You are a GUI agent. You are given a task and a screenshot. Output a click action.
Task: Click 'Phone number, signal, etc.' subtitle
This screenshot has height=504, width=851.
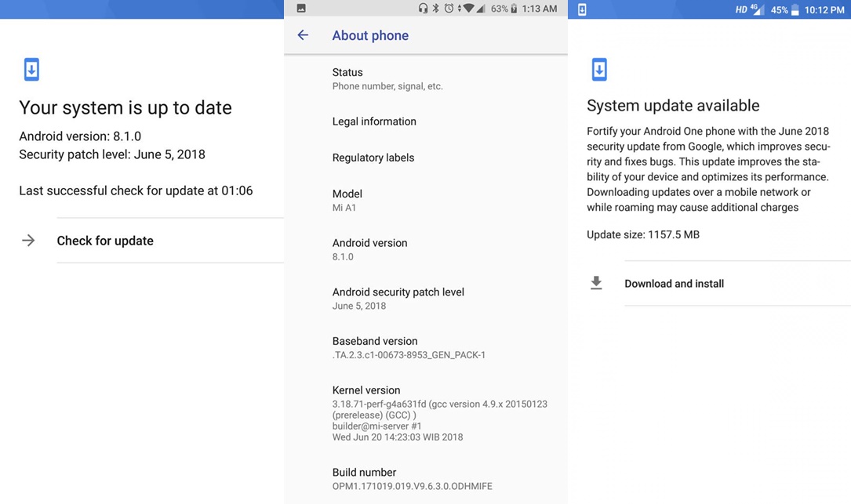pos(387,86)
